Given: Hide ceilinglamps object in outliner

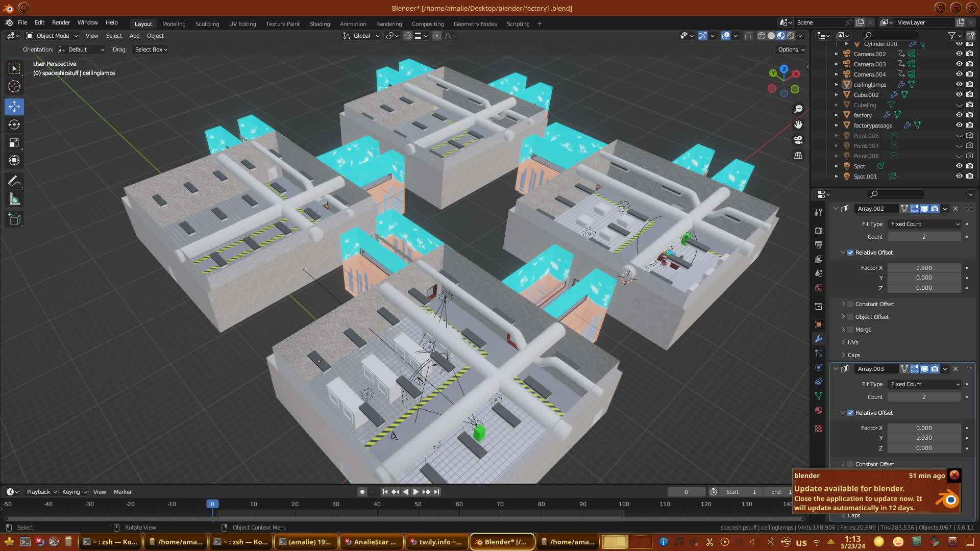Looking at the screenshot, I should 959,84.
